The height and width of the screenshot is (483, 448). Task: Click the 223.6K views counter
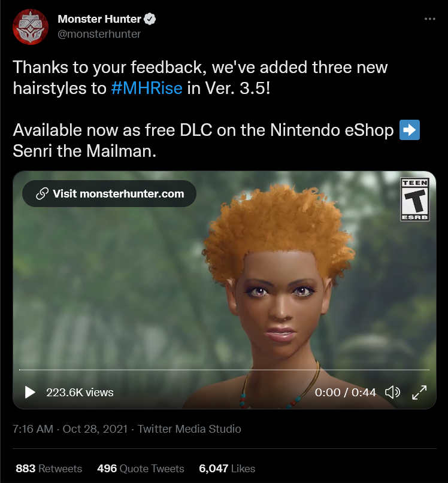80,392
